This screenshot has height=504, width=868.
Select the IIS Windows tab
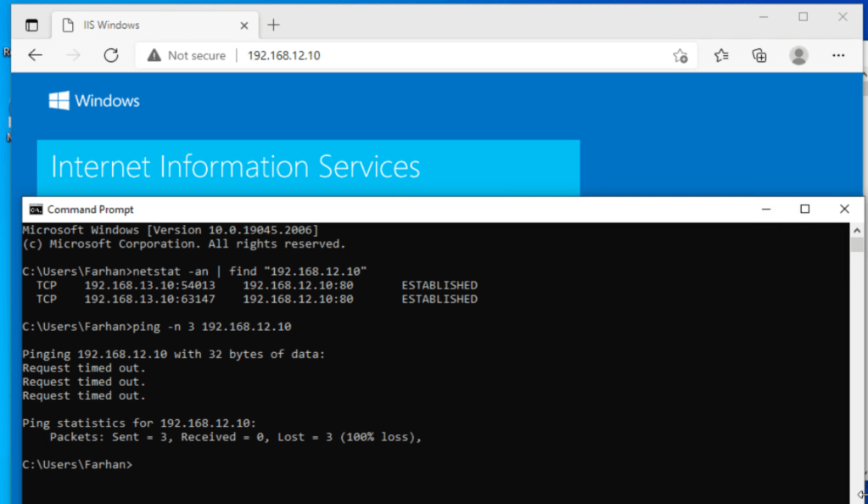pos(144,25)
